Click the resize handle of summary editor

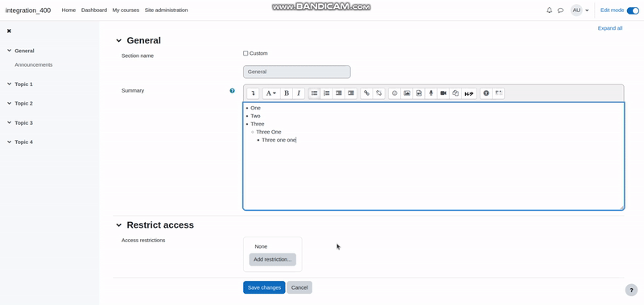tap(621, 208)
